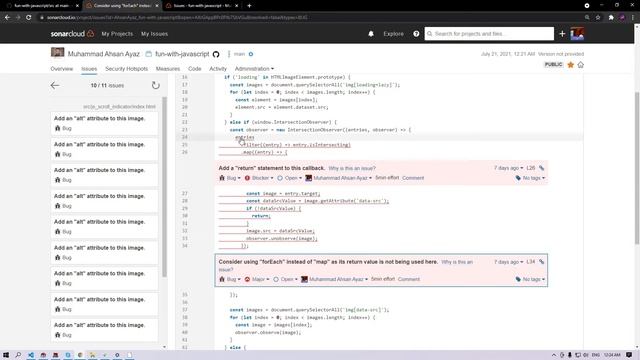Open the Activity tab
The height and width of the screenshot is (360, 640).
click(x=218, y=69)
